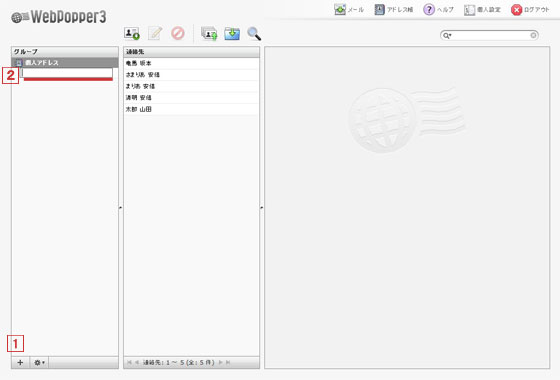Click the 連絡先 column header
Screen dimensions: 560x380
point(191,52)
